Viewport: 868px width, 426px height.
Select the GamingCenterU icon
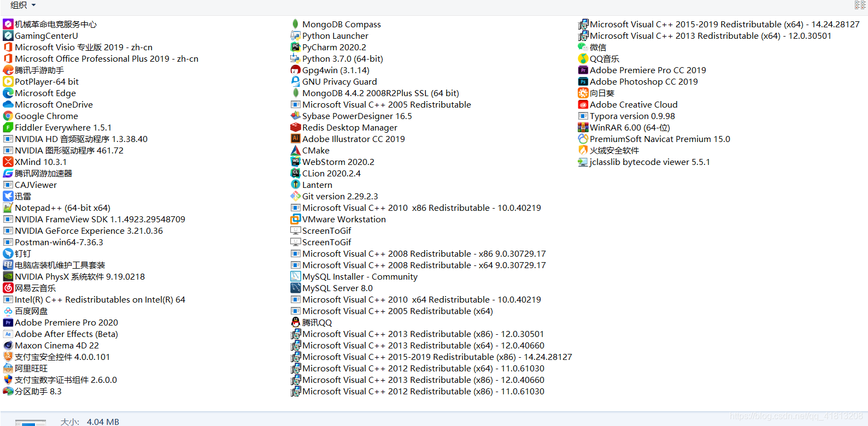(8, 35)
